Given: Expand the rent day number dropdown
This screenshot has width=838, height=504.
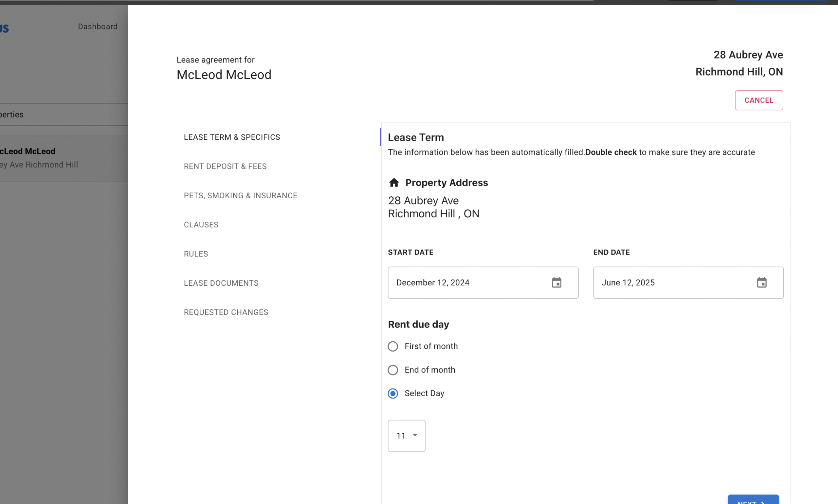Looking at the screenshot, I should pyautogui.click(x=406, y=436).
